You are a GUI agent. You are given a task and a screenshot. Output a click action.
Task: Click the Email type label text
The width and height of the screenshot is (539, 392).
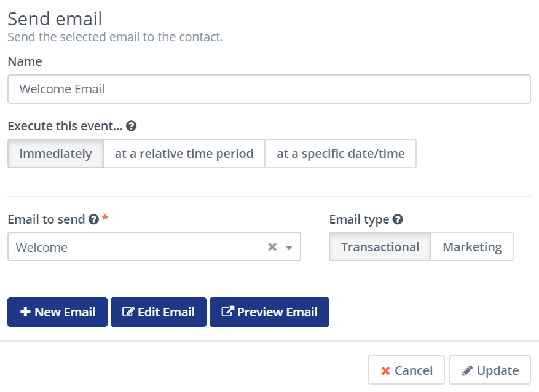(359, 219)
